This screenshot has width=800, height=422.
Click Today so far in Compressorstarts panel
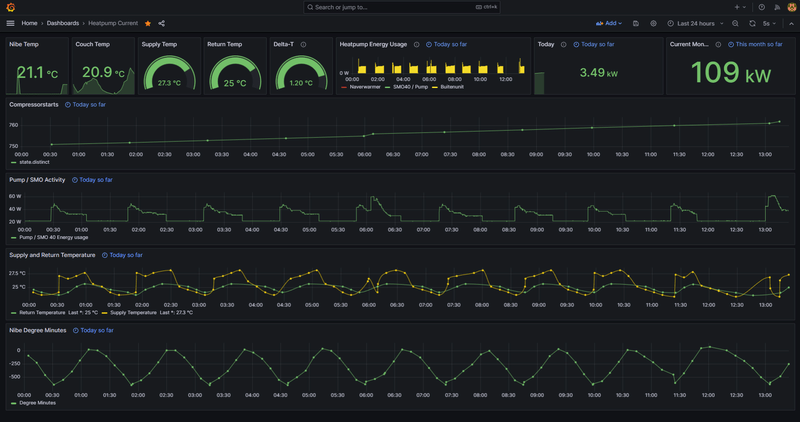coord(85,105)
